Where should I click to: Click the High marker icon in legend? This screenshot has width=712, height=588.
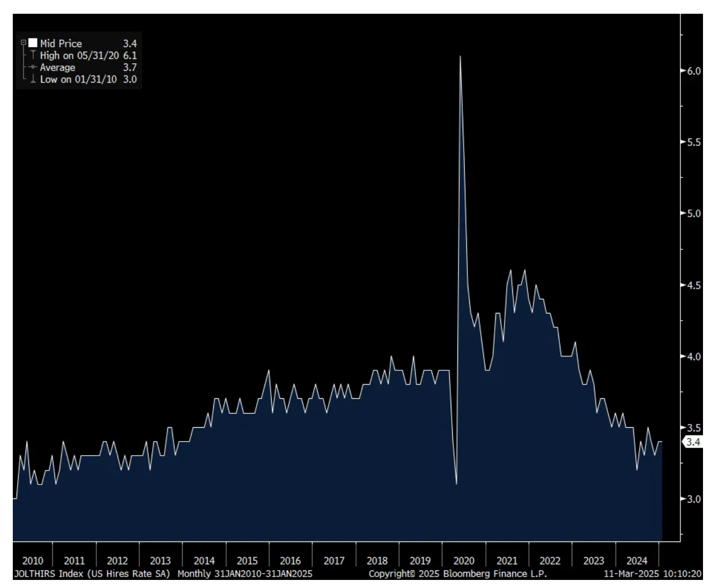pyautogui.click(x=33, y=55)
